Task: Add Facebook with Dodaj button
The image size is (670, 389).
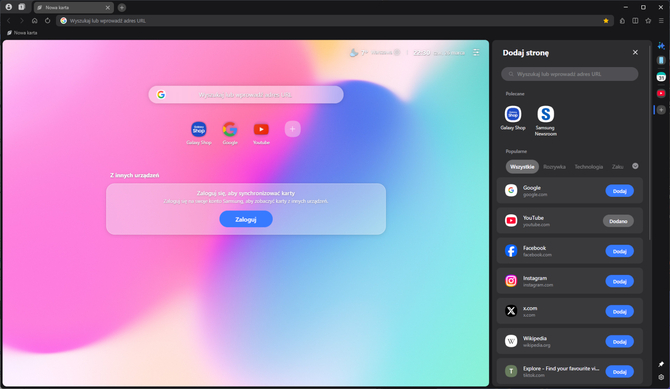Action: click(x=620, y=251)
